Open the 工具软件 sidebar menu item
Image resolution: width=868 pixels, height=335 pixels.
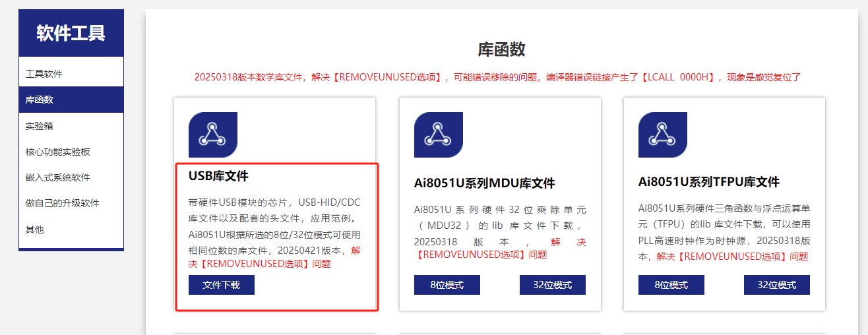(x=71, y=74)
